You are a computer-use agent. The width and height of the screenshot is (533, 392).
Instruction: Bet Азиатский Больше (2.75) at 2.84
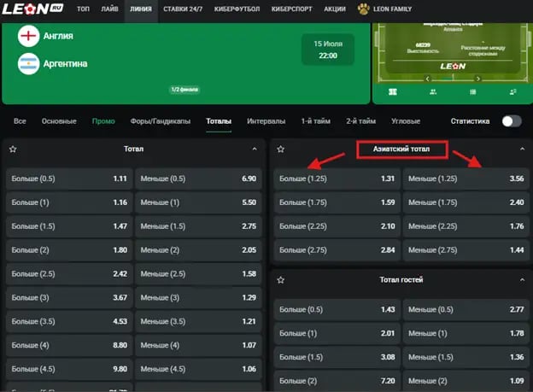[x=337, y=250]
